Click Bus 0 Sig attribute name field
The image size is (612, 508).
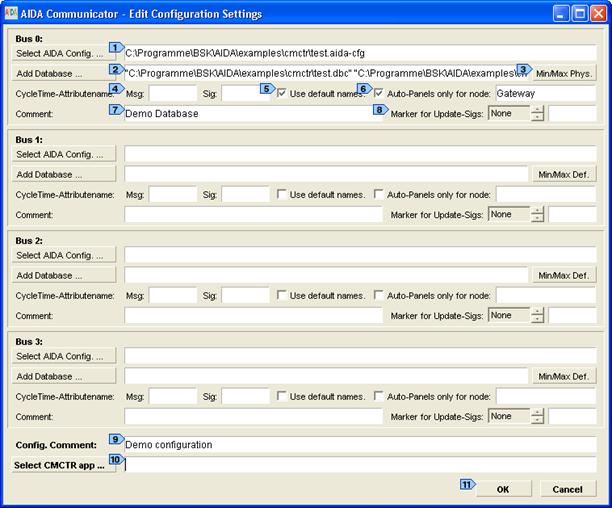(246, 94)
